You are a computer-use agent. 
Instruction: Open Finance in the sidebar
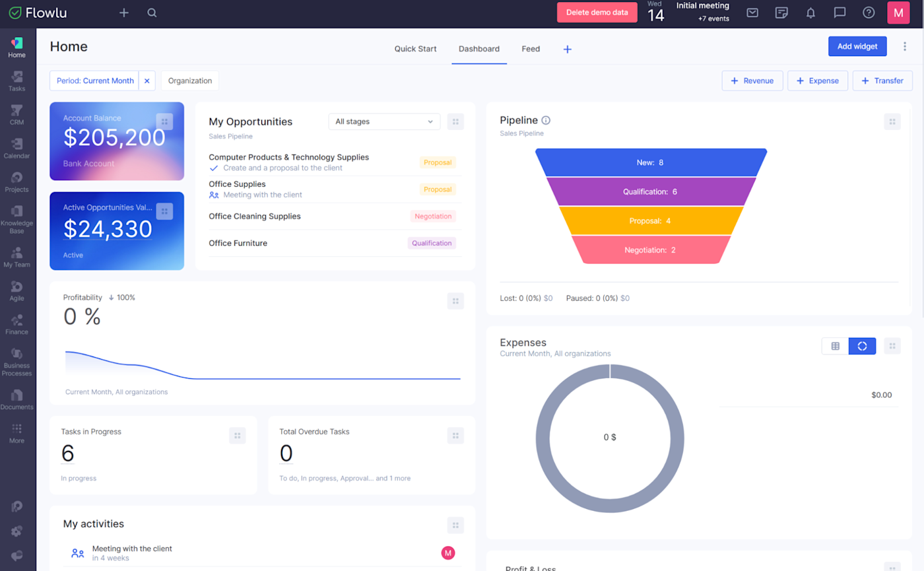pyautogui.click(x=17, y=325)
